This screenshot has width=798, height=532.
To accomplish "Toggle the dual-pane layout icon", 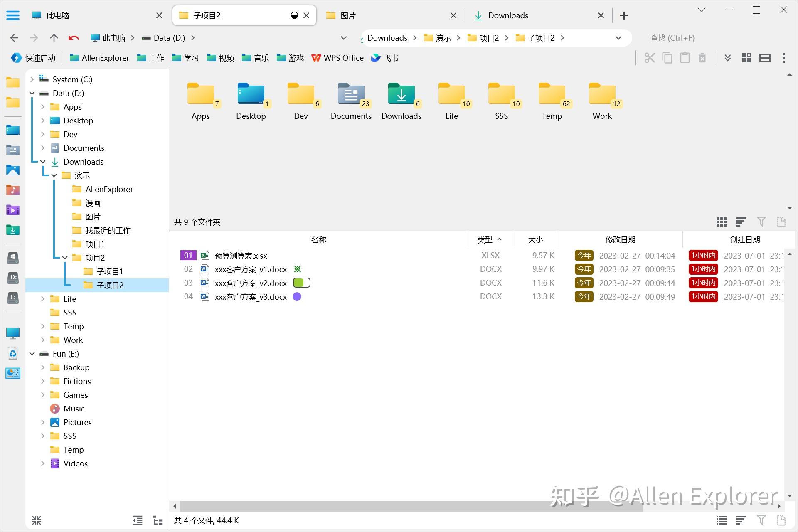I will (x=765, y=57).
